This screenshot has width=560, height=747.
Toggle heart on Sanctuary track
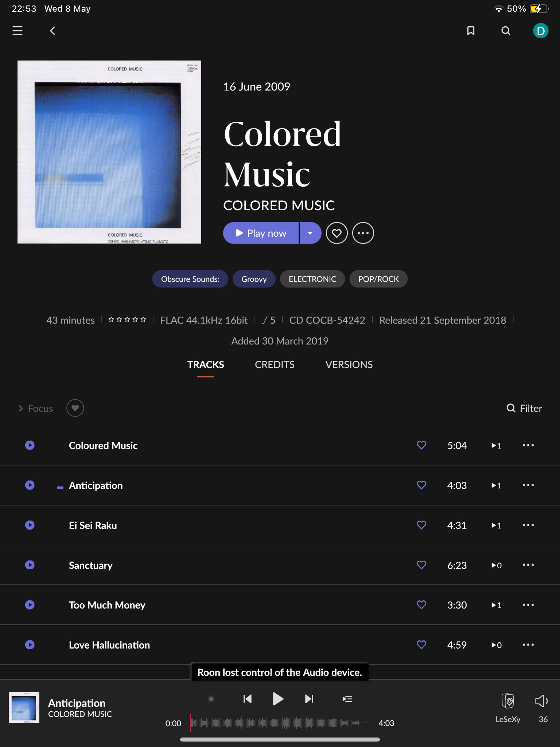coord(421,565)
